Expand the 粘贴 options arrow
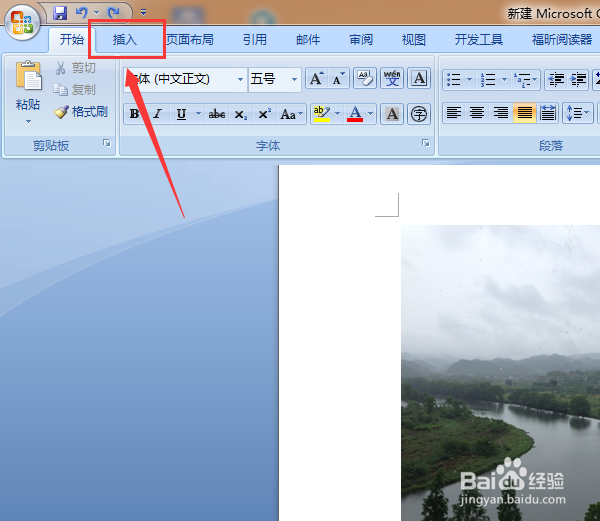Image resolution: width=600 pixels, height=521 pixels. tap(28, 122)
